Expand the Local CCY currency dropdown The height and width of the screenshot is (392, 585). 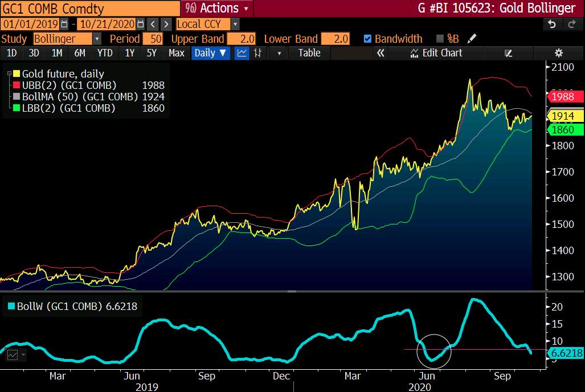point(235,24)
